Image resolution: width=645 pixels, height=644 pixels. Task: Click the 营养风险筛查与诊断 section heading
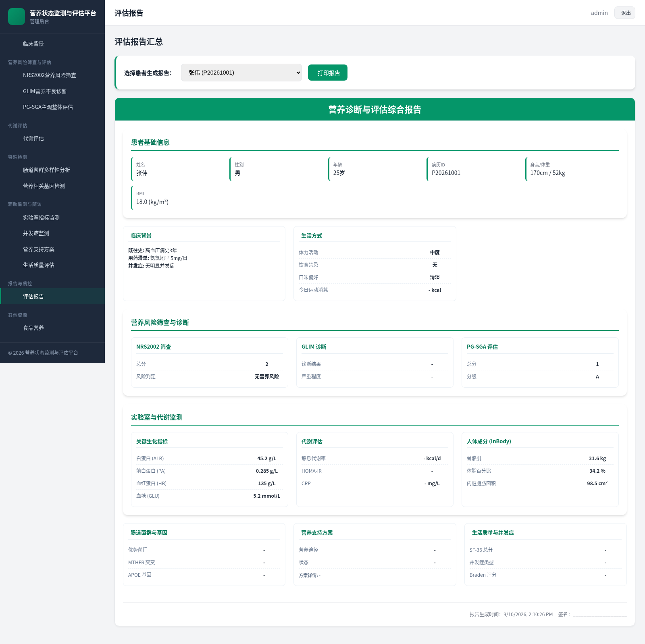tap(160, 322)
